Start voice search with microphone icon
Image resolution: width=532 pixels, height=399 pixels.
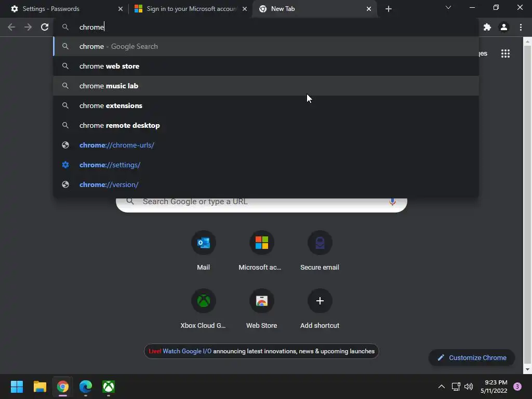[392, 202]
